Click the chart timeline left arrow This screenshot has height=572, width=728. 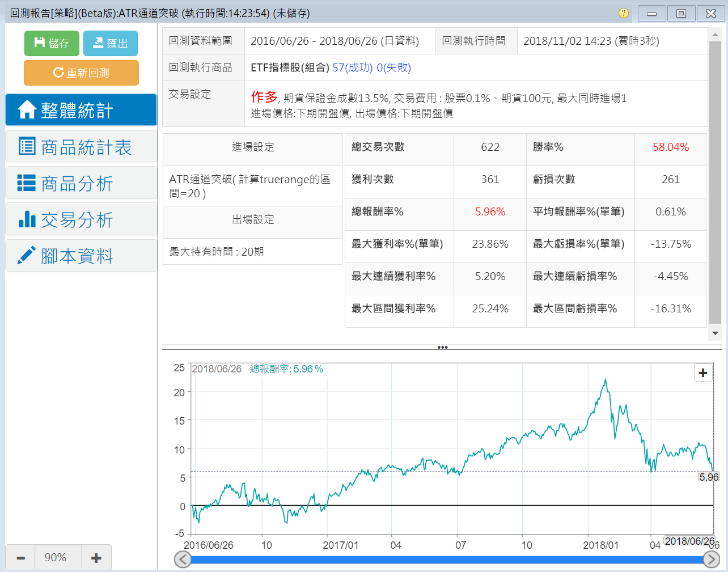point(183,560)
